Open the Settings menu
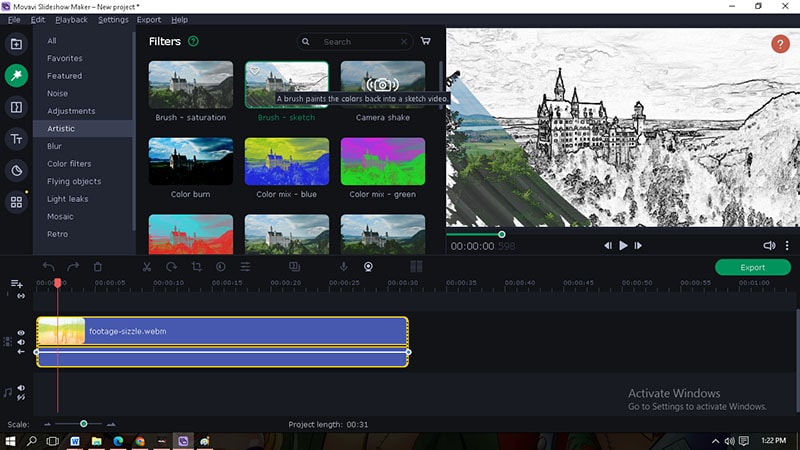Screen dimensions: 800x450 tap(113, 20)
